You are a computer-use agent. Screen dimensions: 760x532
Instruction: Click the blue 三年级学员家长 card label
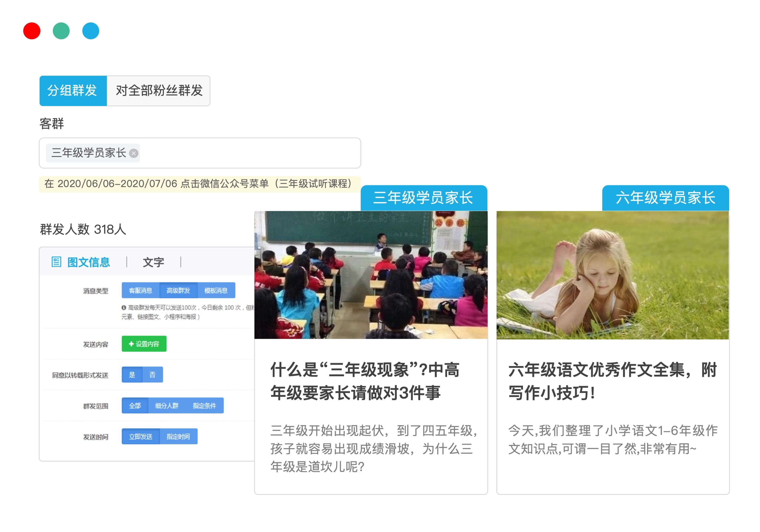424,198
